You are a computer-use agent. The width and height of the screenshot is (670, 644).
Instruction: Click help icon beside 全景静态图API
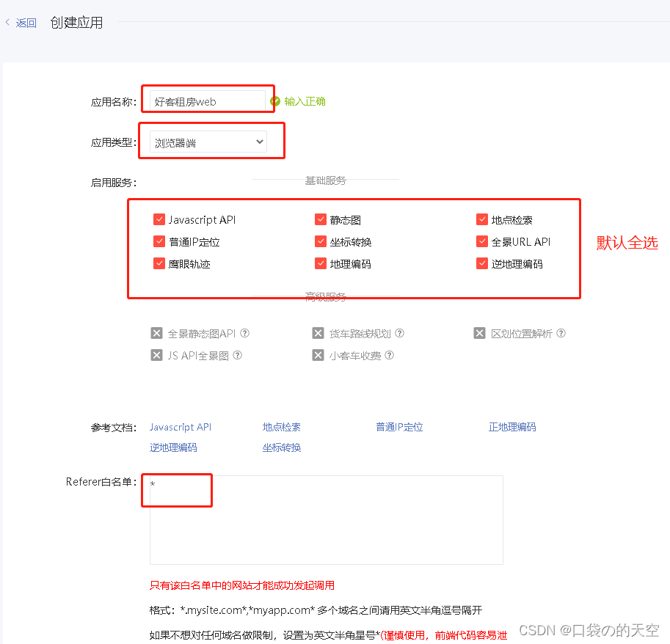pos(245,333)
